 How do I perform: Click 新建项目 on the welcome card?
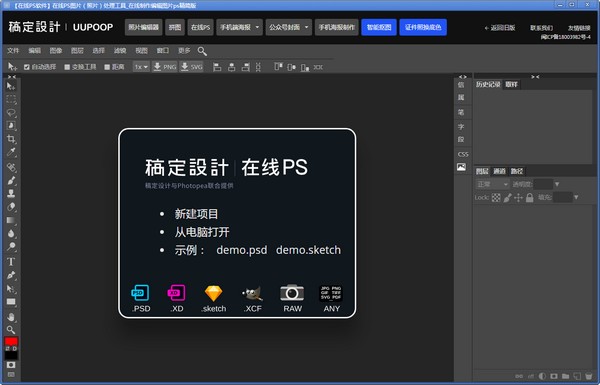coord(196,214)
